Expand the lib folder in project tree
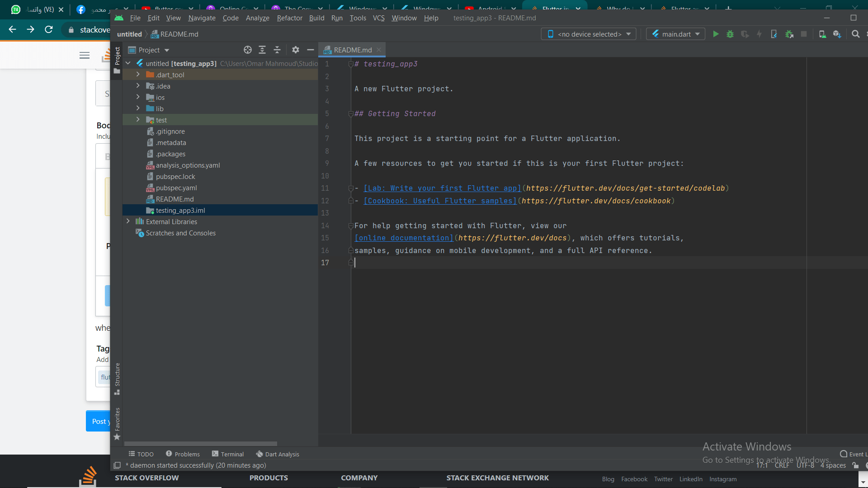 click(138, 108)
